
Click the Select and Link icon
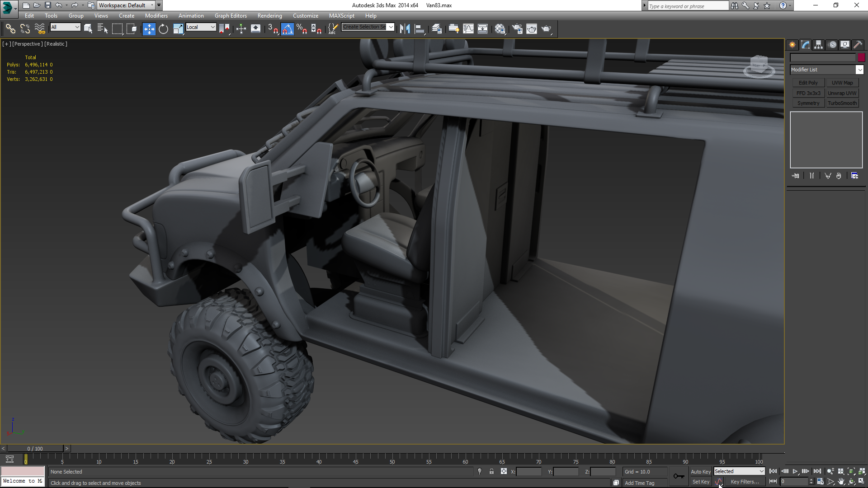click(x=10, y=29)
